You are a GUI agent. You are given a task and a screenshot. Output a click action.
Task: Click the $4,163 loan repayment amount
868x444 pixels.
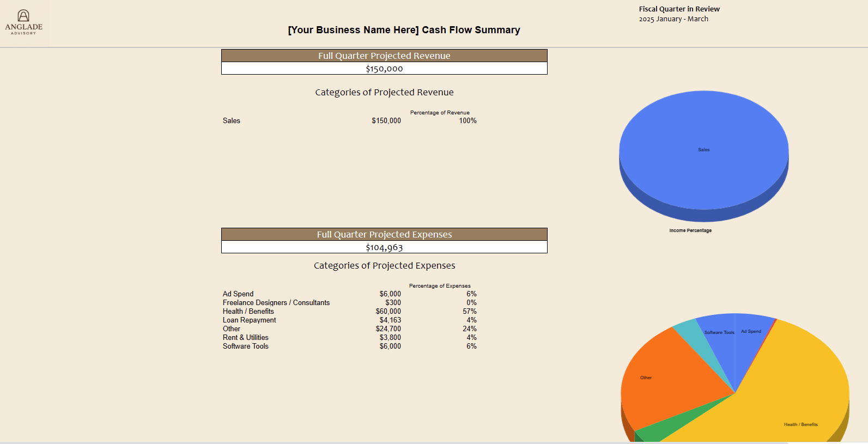tap(390, 320)
